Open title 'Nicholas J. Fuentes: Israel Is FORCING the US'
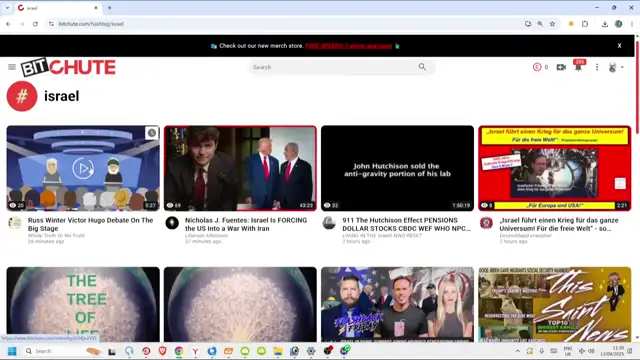640x360 pixels. (x=246, y=224)
